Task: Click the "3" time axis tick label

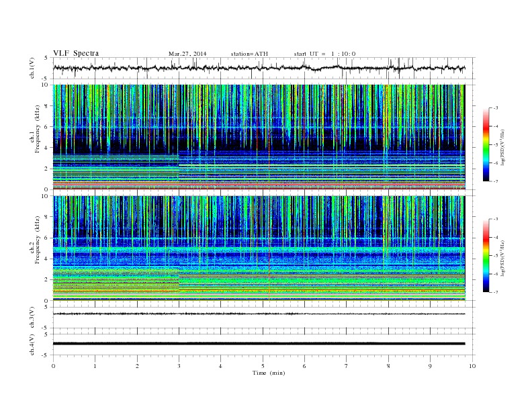Action: pos(179,366)
